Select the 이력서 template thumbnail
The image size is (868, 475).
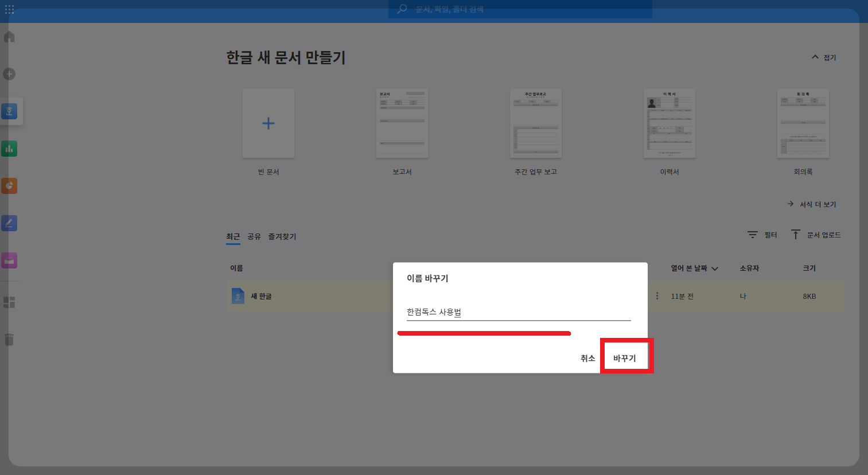coord(670,123)
